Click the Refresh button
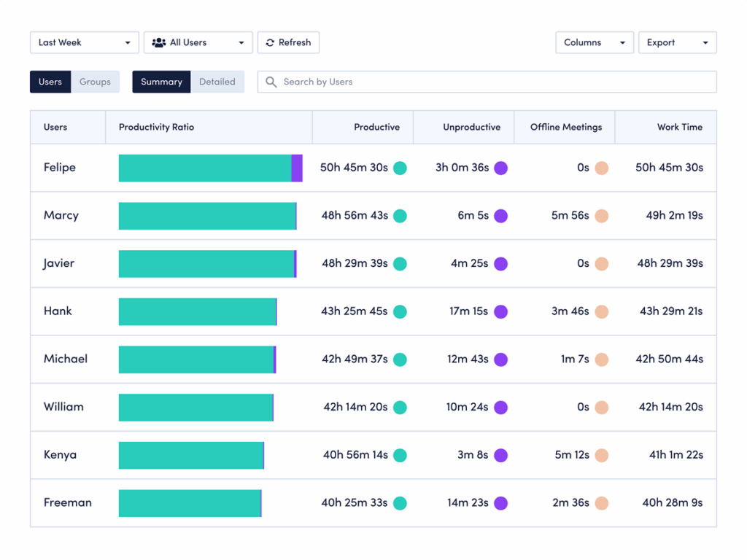Image resolution: width=747 pixels, height=560 pixels. [288, 42]
